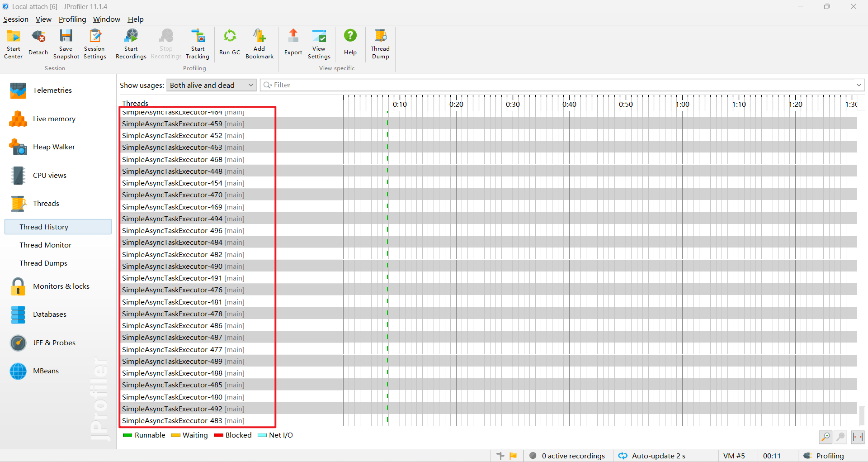Take a Thread Dump
868x462 pixels.
[380, 44]
